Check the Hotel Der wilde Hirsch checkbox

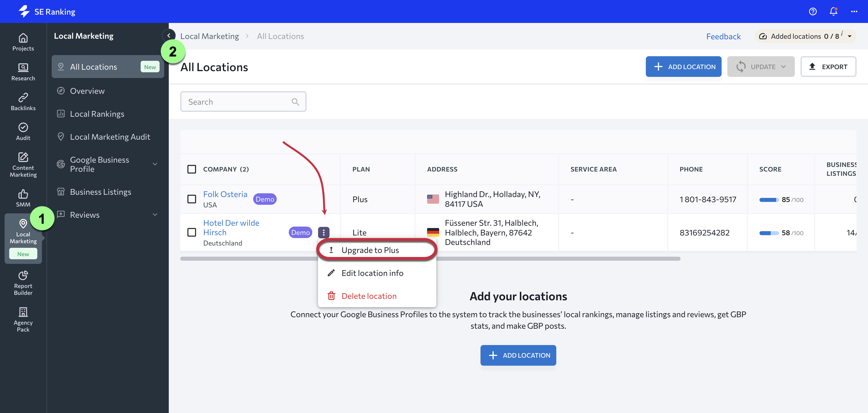pyautogui.click(x=192, y=232)
